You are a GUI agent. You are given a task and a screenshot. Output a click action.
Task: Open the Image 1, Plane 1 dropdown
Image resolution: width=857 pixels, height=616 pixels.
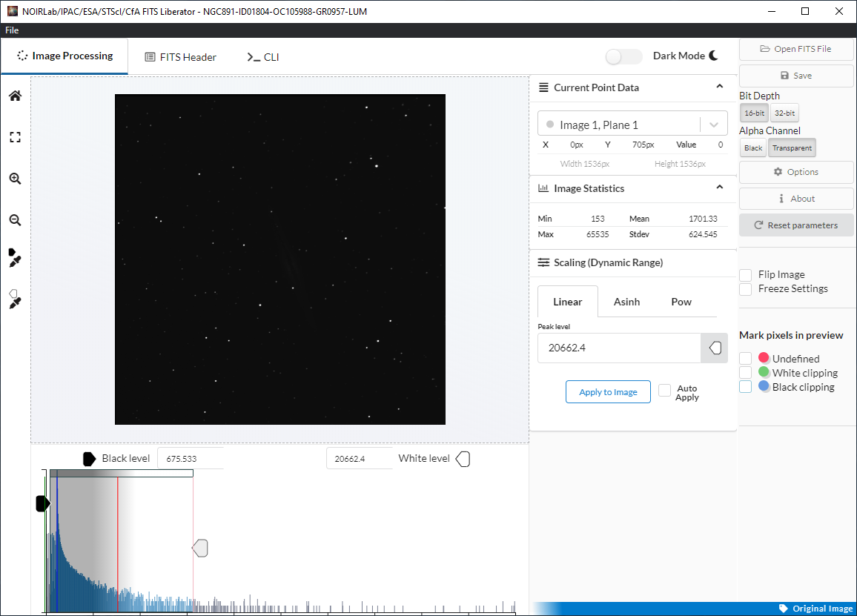632,125
